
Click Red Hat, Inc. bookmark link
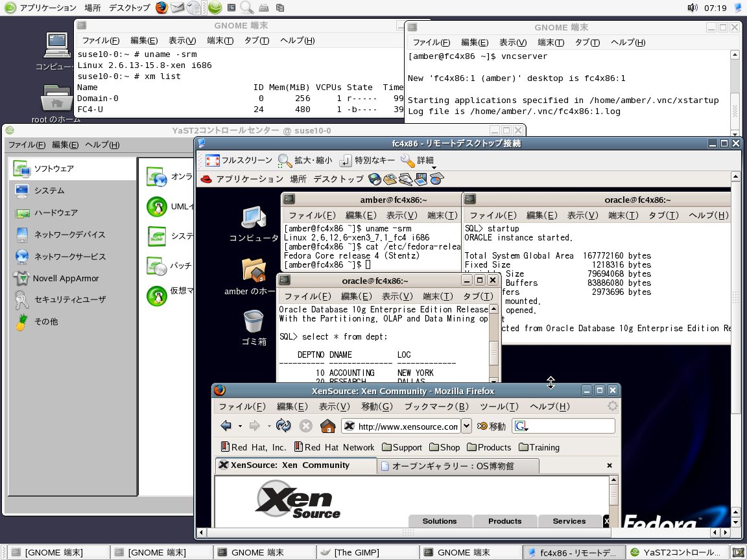tap(254, 448)
